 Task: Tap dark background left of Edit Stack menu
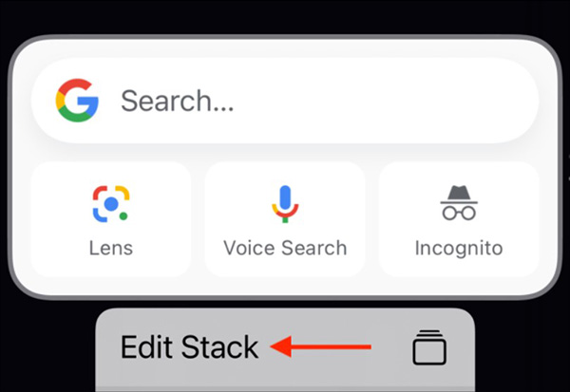click(x=47, y=347)
